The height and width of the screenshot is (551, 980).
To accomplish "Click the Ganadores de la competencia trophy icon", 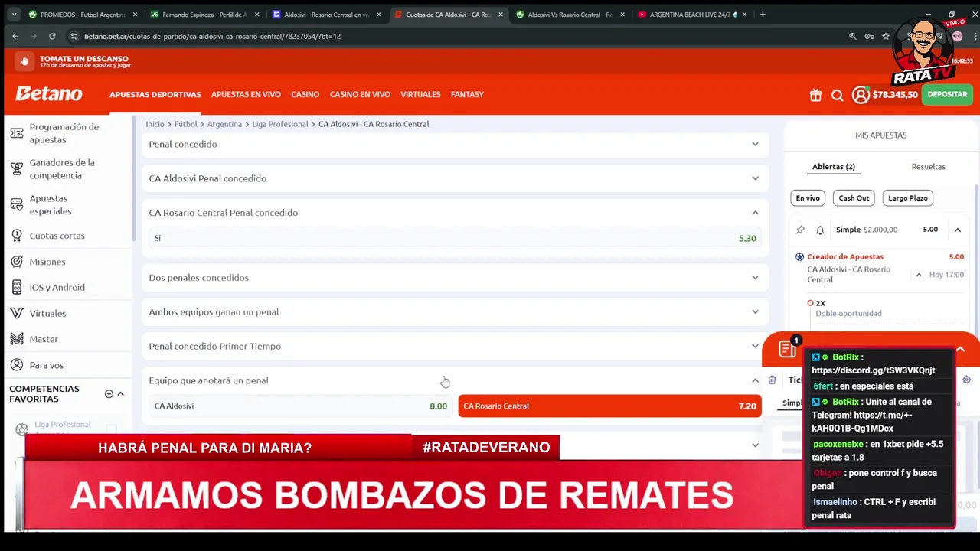I will point(17,169).
